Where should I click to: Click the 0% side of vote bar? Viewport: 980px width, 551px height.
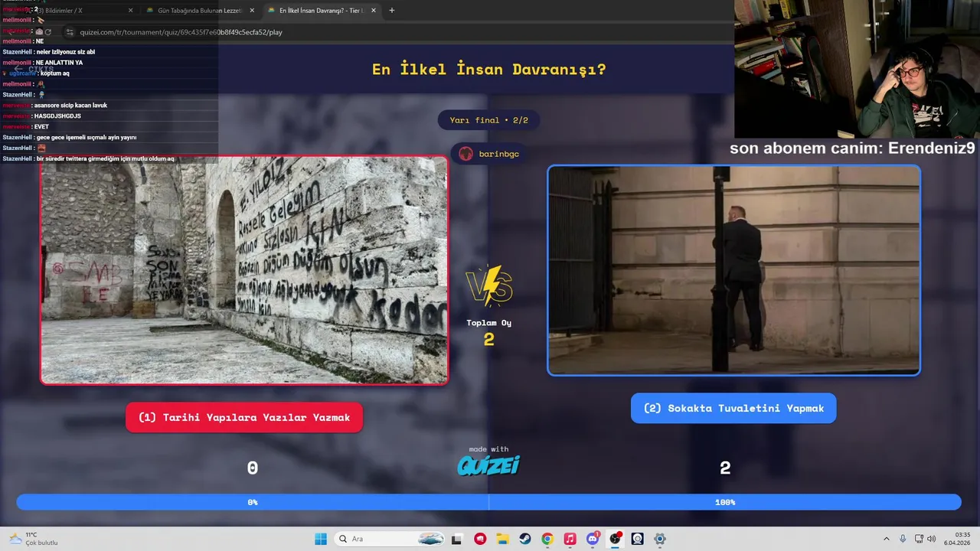click(253, 502)
